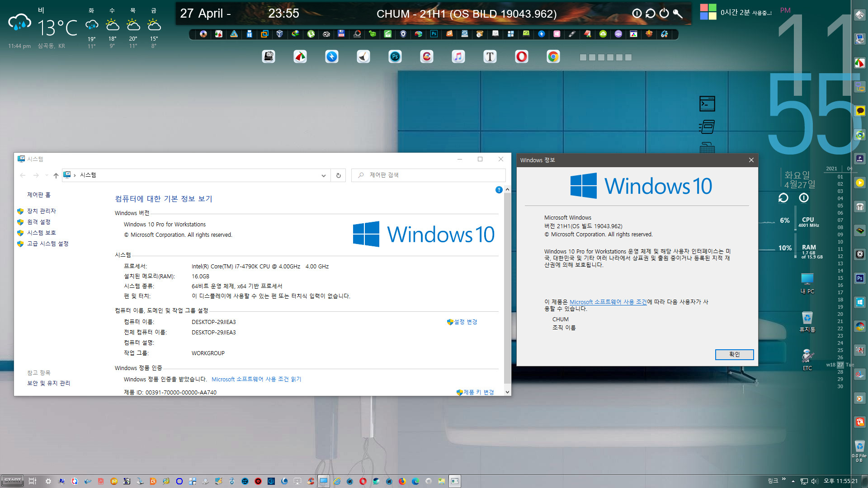Click day 28 in the calendar column
868x488 pixels.
(840, 372)
